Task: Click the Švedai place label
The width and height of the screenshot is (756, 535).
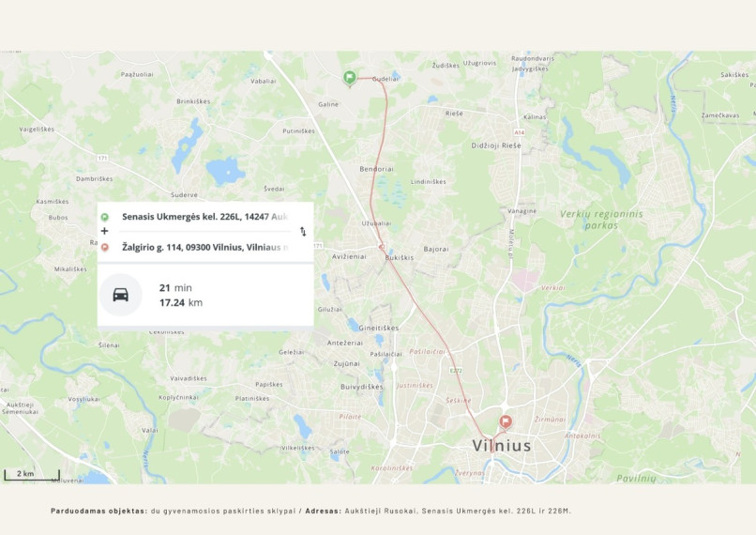Action: (x=274, y=189)
